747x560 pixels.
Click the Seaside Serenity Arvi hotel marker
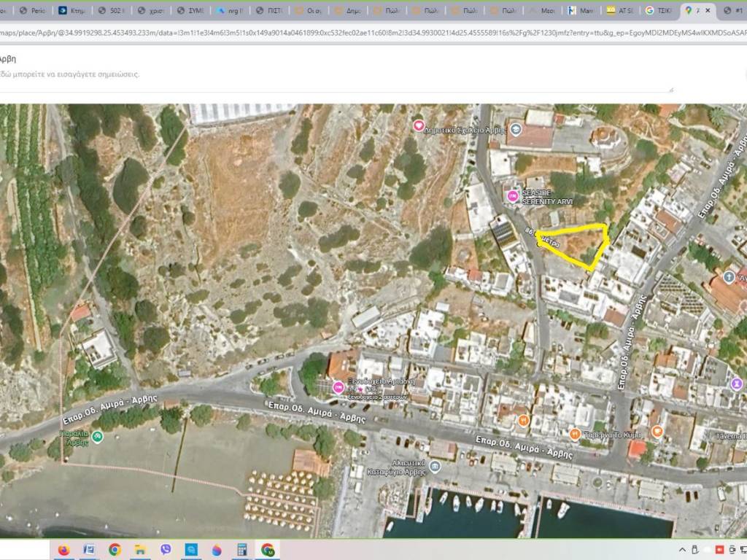513,197
